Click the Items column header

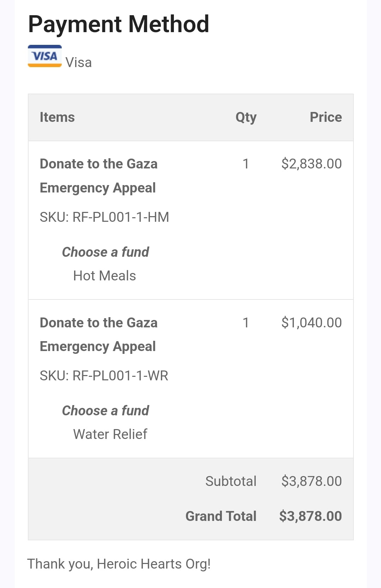57,117
